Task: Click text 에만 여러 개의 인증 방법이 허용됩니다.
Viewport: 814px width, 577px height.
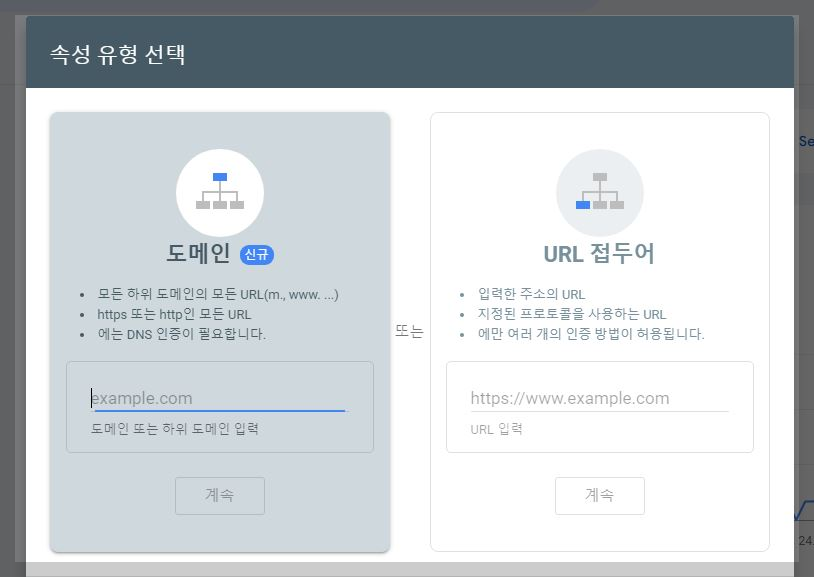Action: tap(591, 334)
